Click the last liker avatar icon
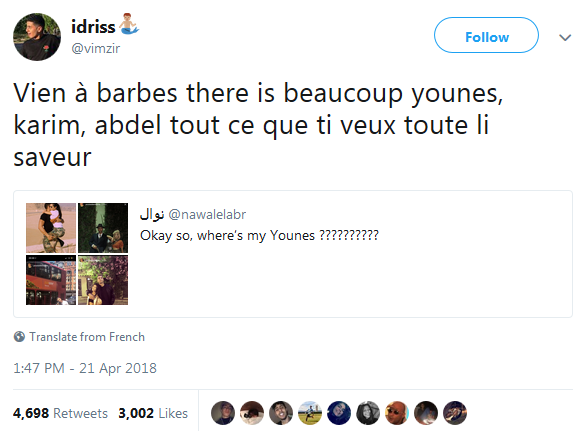 455,413
